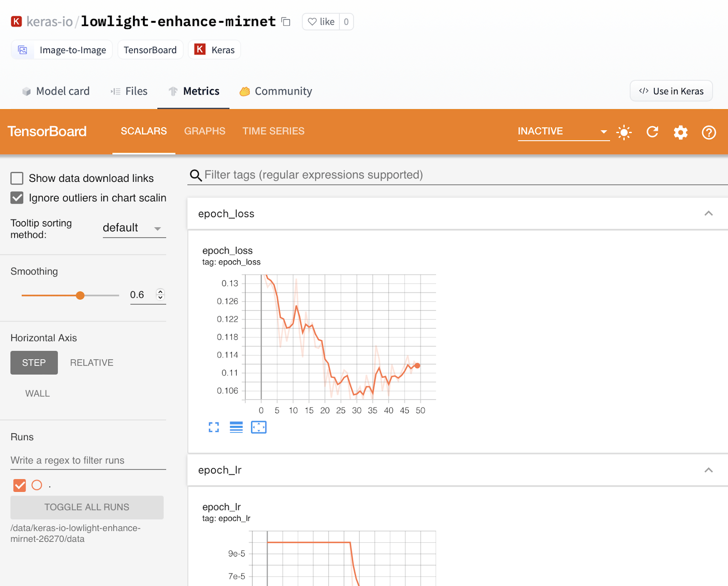Click the Use in Keras button

coord(671,91)
